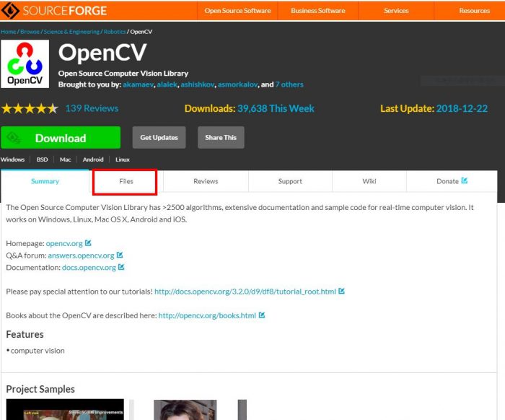505x420 pixels.
Task: Click external link icon beside answers.opencv.org
Action: point(120,255)
